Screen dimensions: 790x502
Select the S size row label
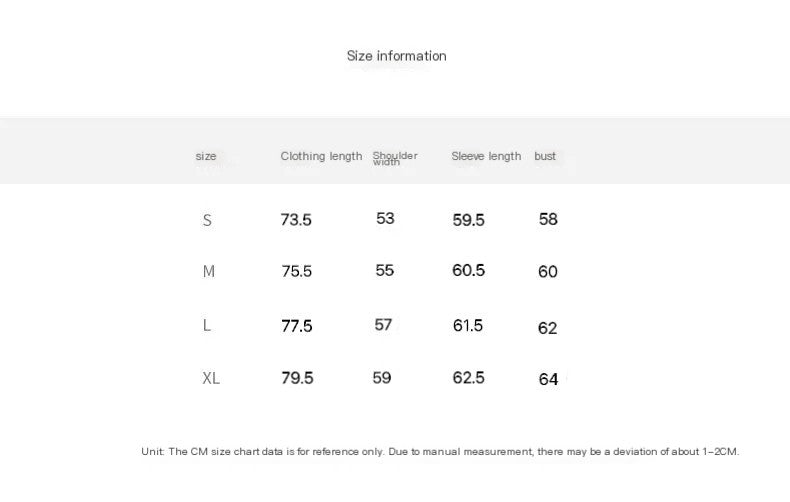207,220
